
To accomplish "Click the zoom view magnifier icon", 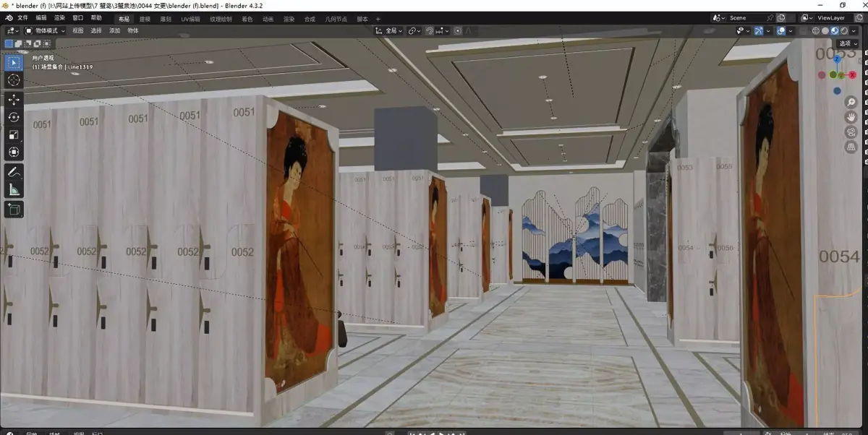I will 851,102.
